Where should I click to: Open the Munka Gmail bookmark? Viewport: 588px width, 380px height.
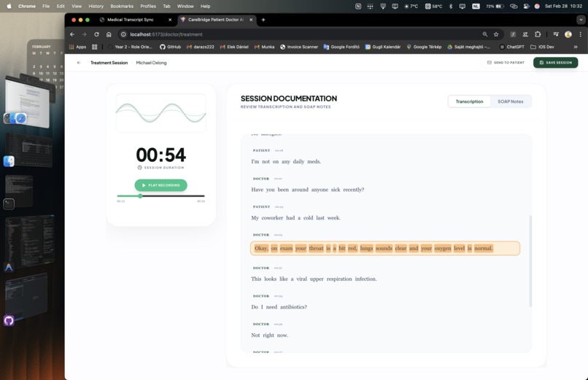pyautogui.click(x=264, y=47)
